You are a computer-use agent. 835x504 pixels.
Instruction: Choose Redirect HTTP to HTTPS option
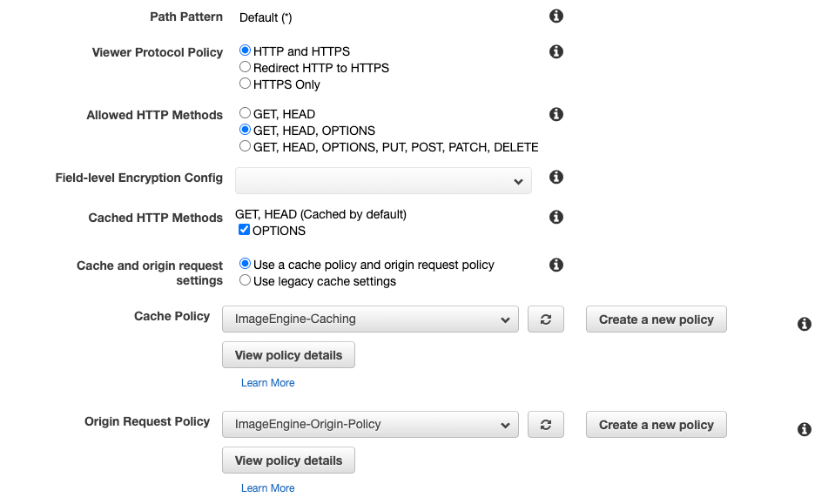click(x=245, y=67)
